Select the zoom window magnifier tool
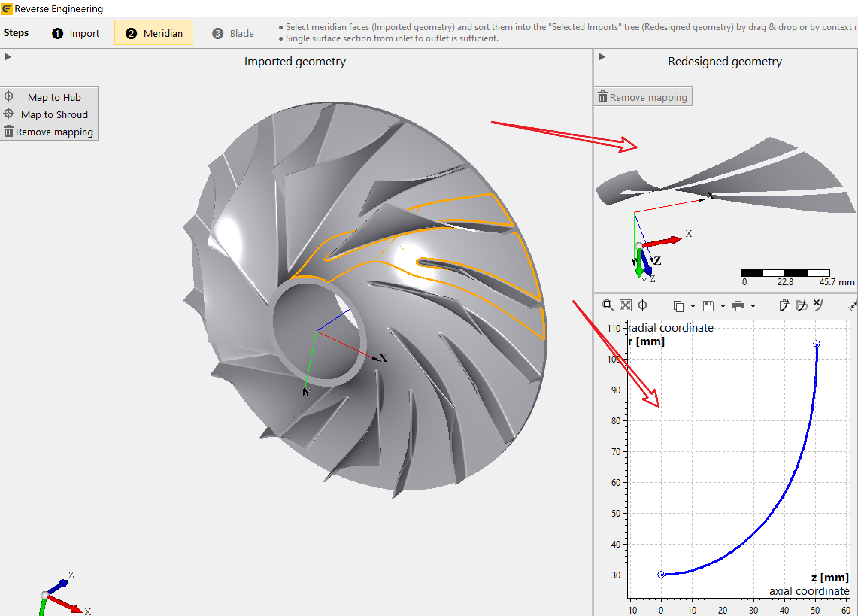This screenshot has width=858, height=616. tap(608, 305)
